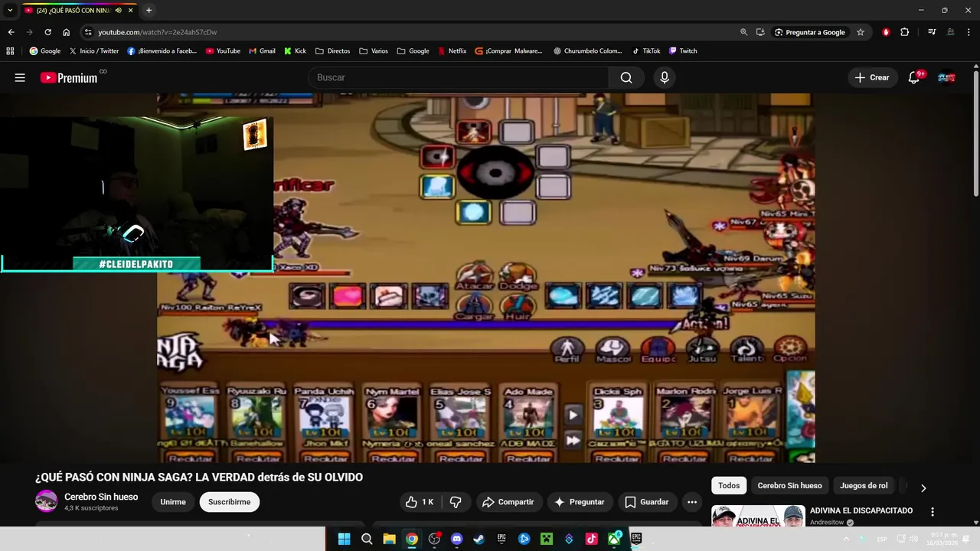The width and height of the screenshot is (980, 551).
Task: Open the Directos bookmark folder
Action: (332, 51)
